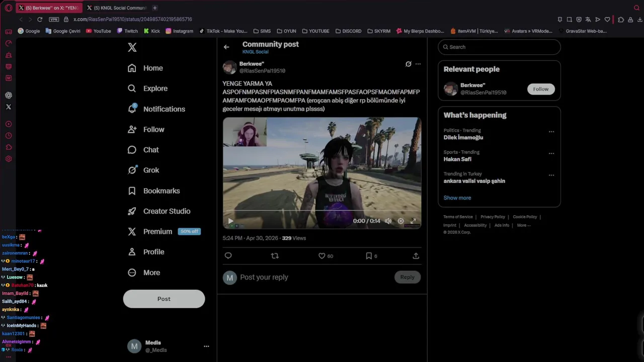Open the Dilek İmamoğlu trending topic
This screenshot has width=644, height=362.
[x=463, y=138]
